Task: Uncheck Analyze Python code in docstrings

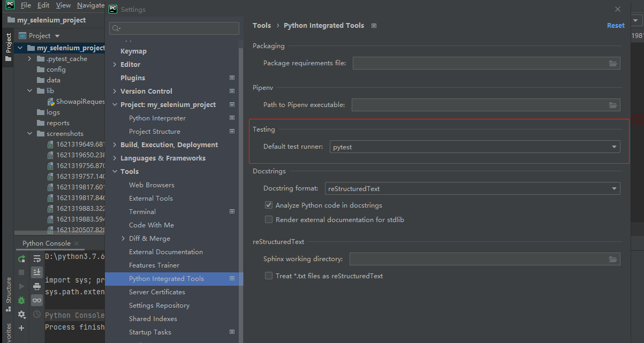Action: pos(269,205)
